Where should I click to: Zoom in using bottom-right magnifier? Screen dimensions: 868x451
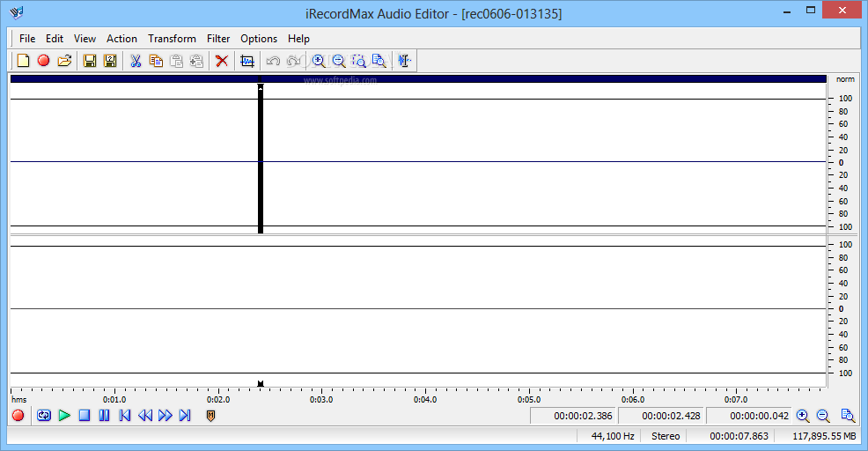pos(803,416)
